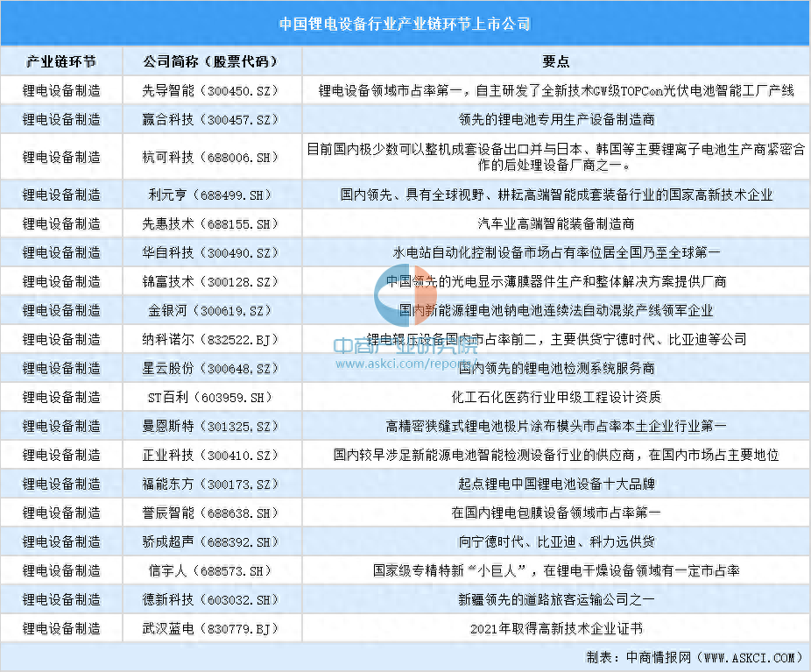Click 德新科技（603032.SH） cell

click(x=212, y=600)
